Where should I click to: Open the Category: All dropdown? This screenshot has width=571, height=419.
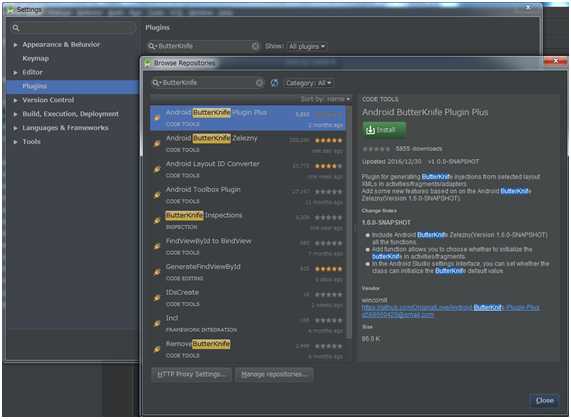pos(309,83)
